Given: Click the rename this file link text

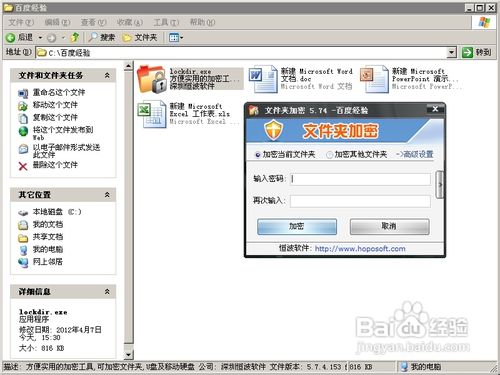Looking at the screenshot, I should click(59, 93).
